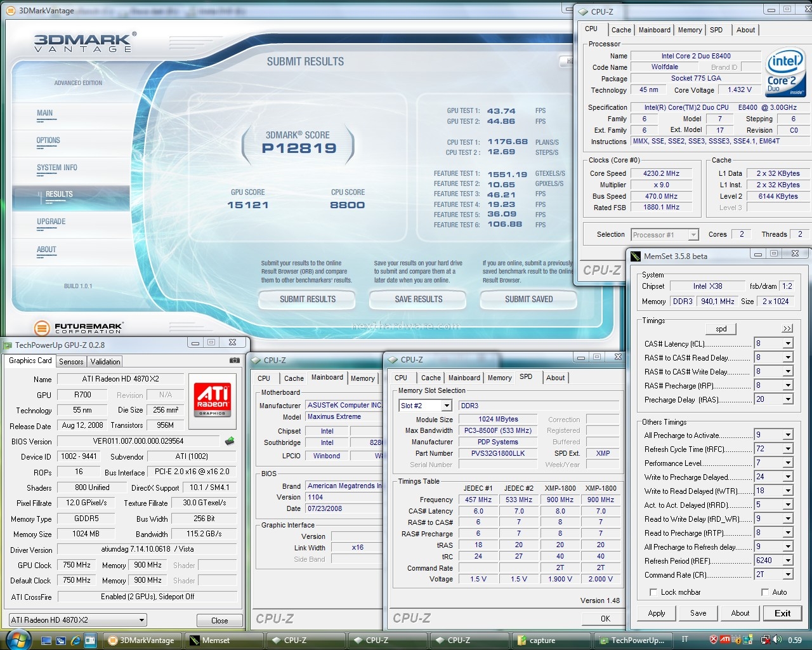
Task: Click the GPU-Z screenshot camera icon
Action: (x=234, y=361)
